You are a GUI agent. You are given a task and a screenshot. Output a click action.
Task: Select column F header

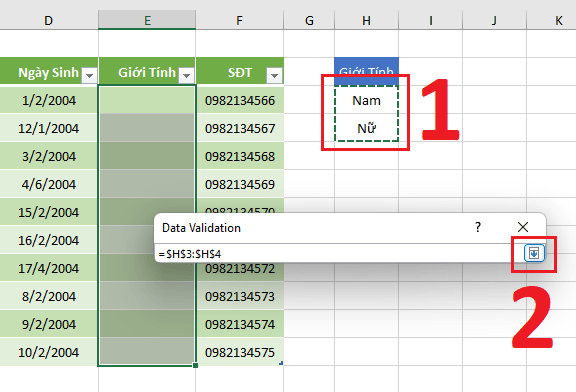click(240, 20)
